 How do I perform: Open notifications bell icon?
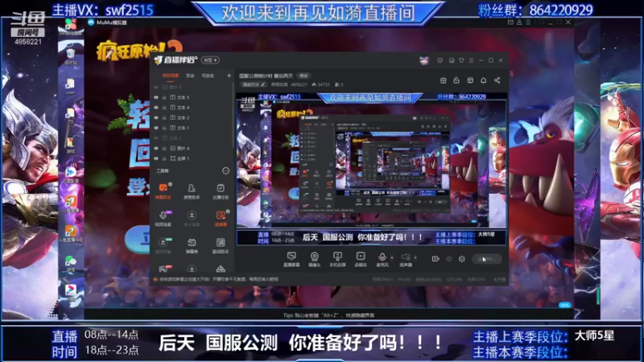484,80
